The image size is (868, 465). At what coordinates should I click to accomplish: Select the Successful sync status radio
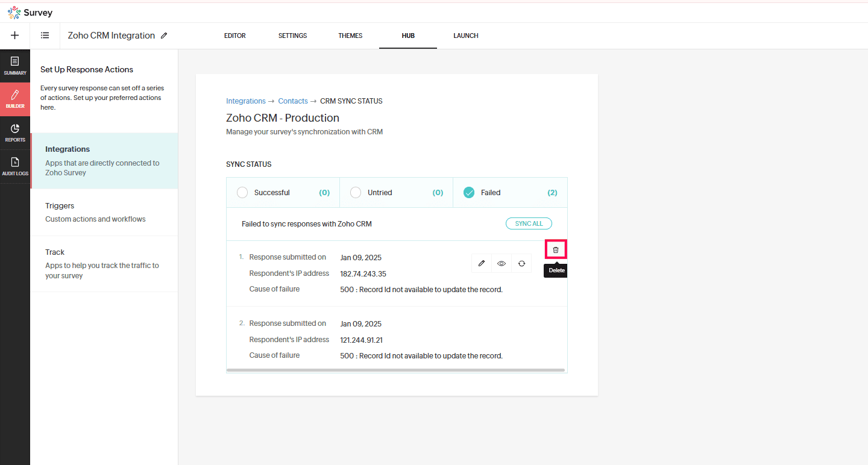tap(242, 193)
